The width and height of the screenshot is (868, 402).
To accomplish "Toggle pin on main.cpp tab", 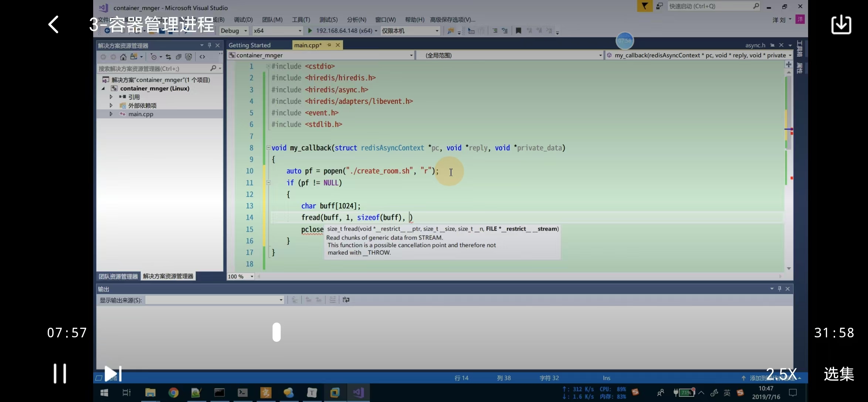I will click(329, 45).
